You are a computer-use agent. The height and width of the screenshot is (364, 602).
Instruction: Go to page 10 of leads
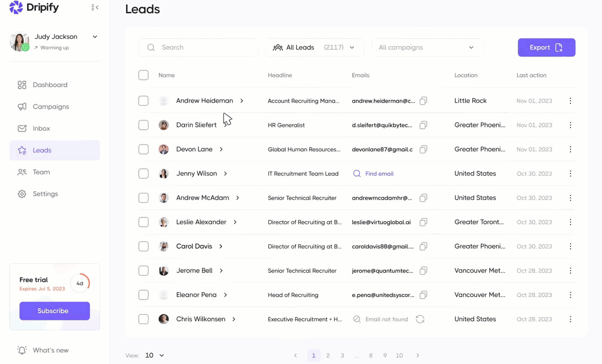tap(399, 355)
